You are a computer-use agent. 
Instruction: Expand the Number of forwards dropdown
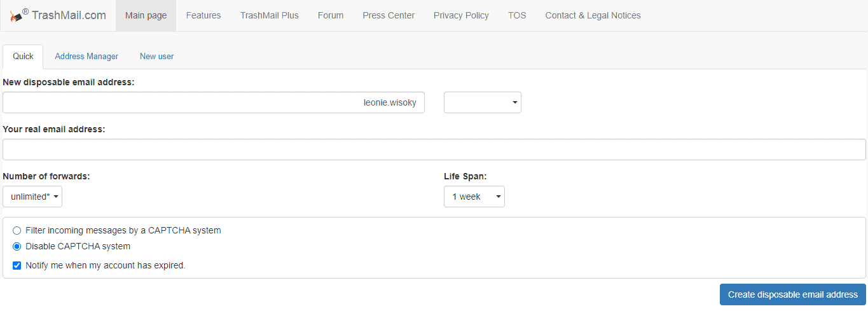tap(32, 197)
